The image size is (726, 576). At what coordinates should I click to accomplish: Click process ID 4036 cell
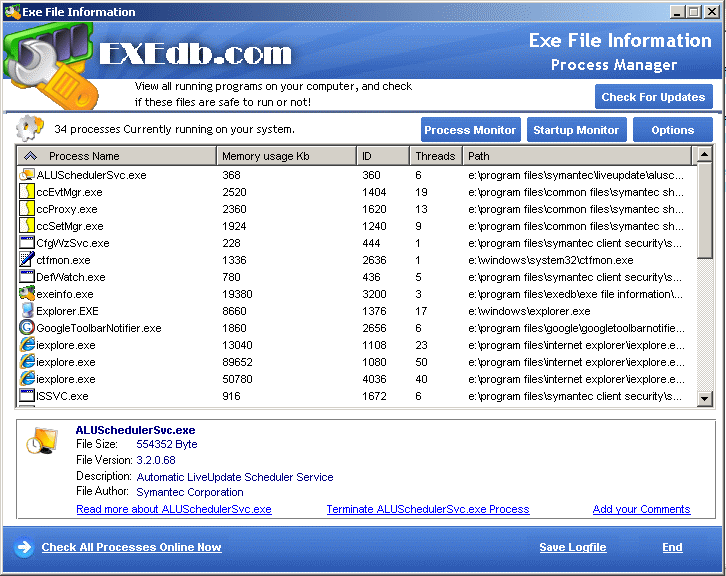pos(374,379)
